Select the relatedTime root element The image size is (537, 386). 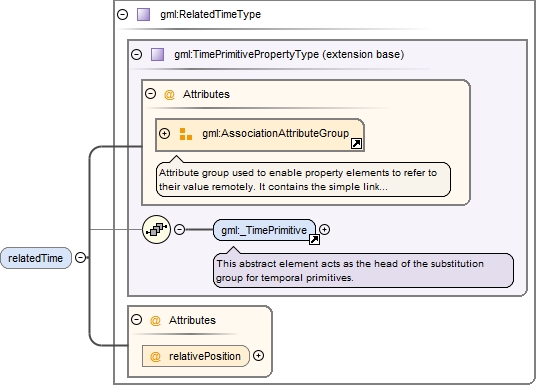pos(36,258)
